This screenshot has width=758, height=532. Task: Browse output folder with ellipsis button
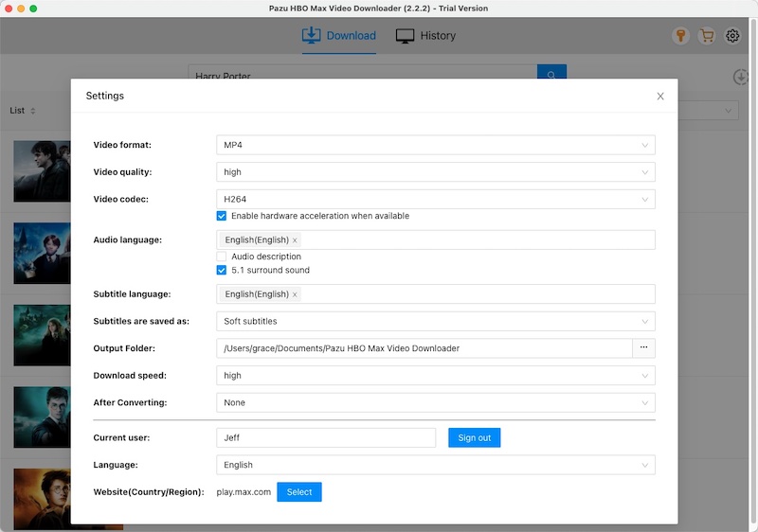coord(644,348)
